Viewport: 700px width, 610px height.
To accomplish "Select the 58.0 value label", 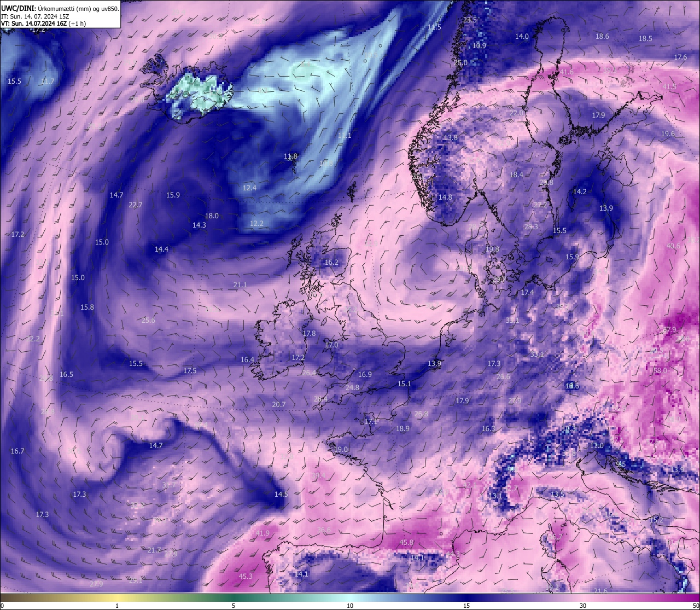I will click(x=660, y=371).
